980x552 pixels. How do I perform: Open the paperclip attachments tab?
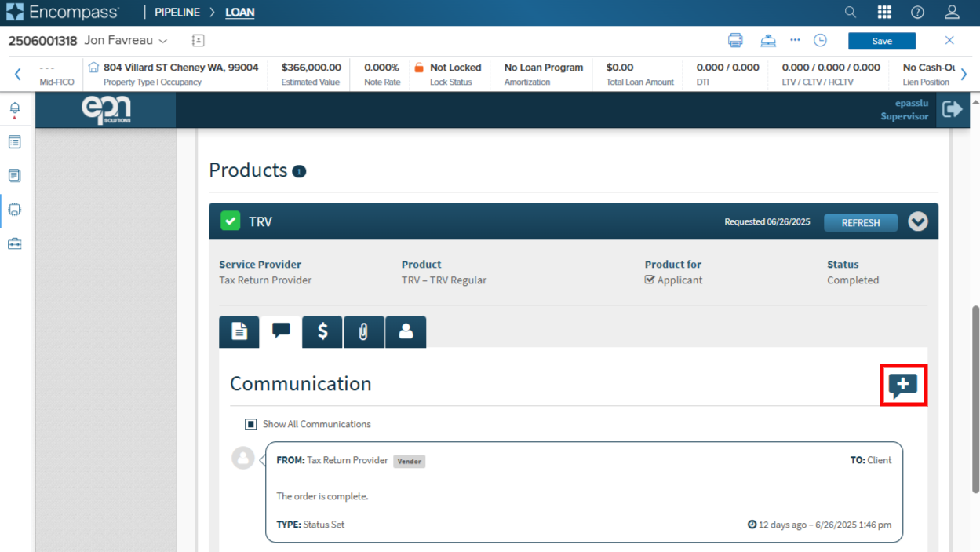364,331
